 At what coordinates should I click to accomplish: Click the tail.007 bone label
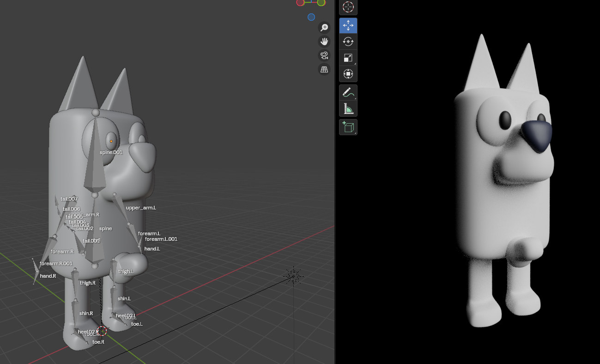pos(69,199)
